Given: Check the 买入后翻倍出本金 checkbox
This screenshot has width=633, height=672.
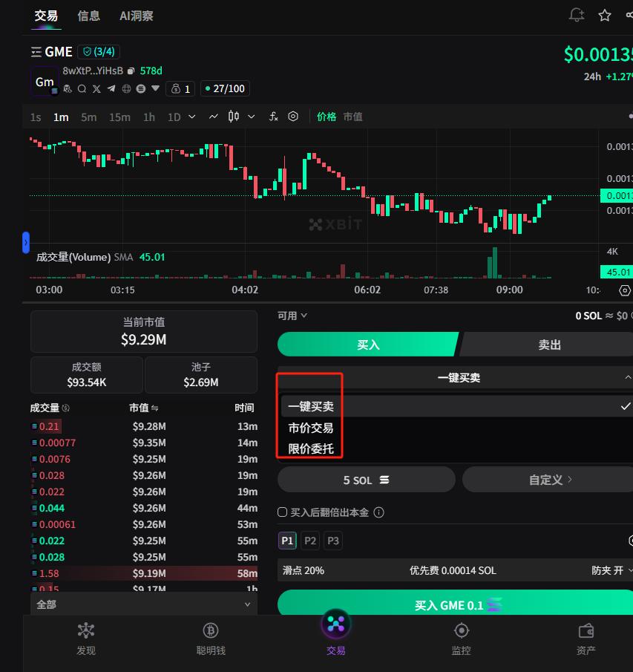Looking at the screenshot, I should (x=282, y=512).
